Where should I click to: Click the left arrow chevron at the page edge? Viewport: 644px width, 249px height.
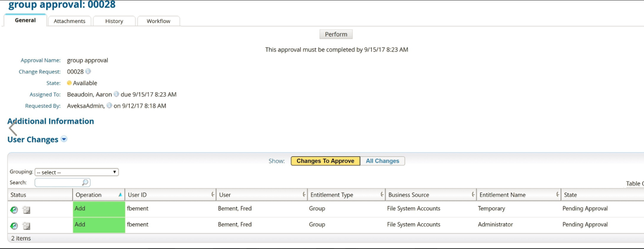click(x=13, y=128)
